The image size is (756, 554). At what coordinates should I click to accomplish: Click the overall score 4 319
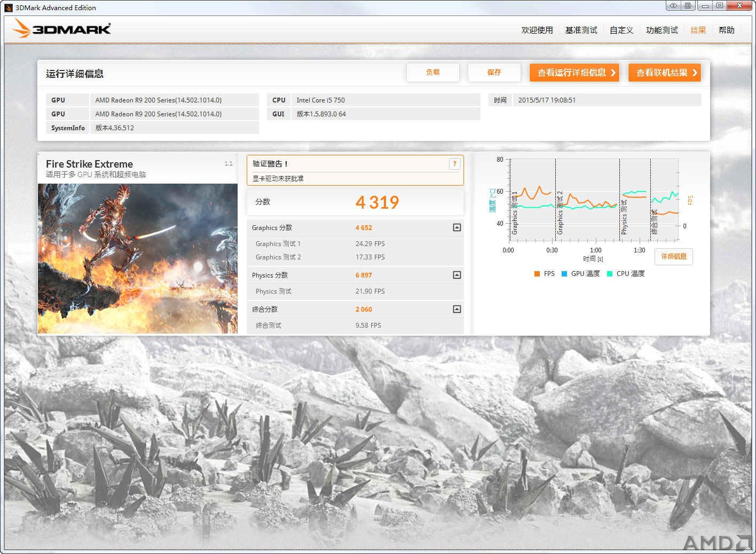(x=377, y=202)
